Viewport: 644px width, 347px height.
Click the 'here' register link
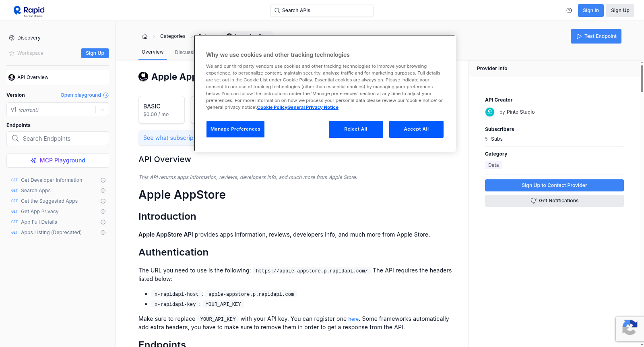[x=353, y=319]
